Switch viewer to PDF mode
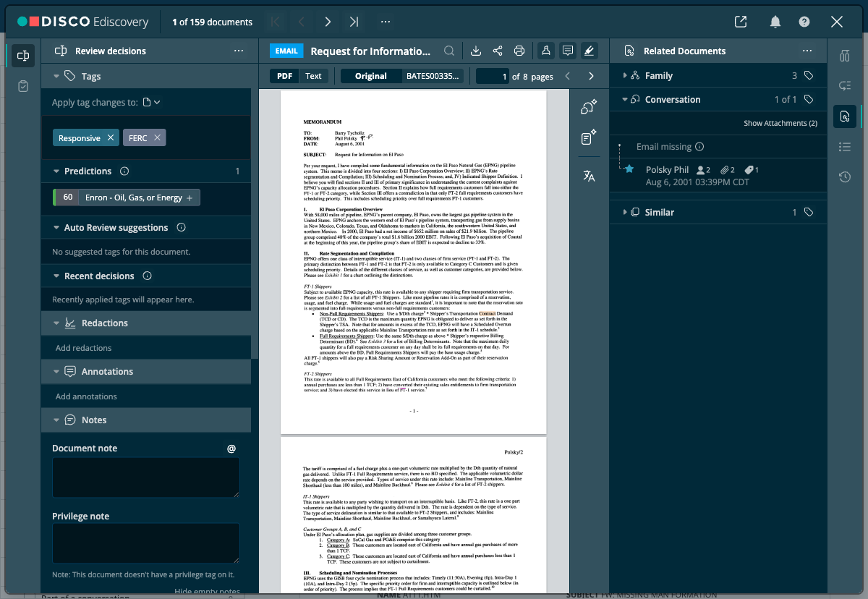This screenshot has height=599, width=868. pyautogui.click(x=285, y=76)
